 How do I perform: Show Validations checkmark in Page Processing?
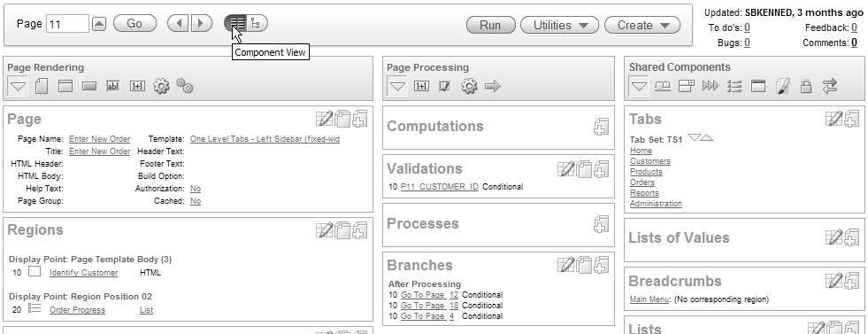click(x=445, y=87)
